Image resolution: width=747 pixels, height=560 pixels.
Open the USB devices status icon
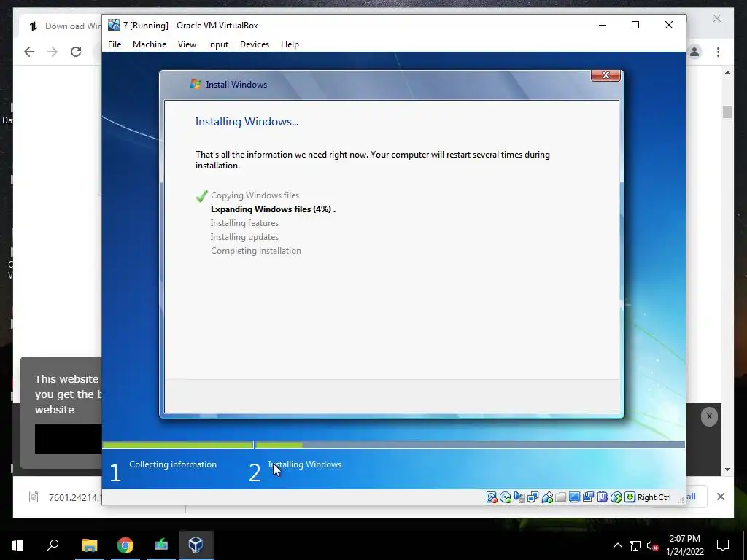pyautogui.click(x=547, y=497)
